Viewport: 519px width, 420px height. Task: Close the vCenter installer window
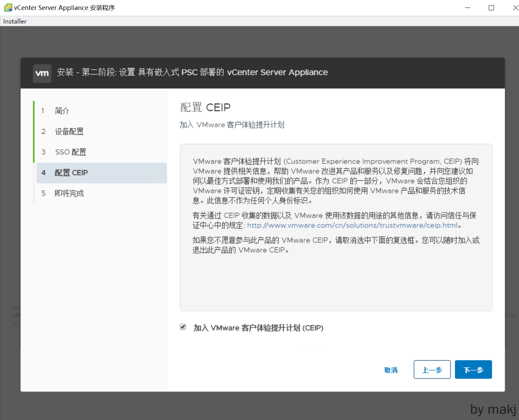515,8
